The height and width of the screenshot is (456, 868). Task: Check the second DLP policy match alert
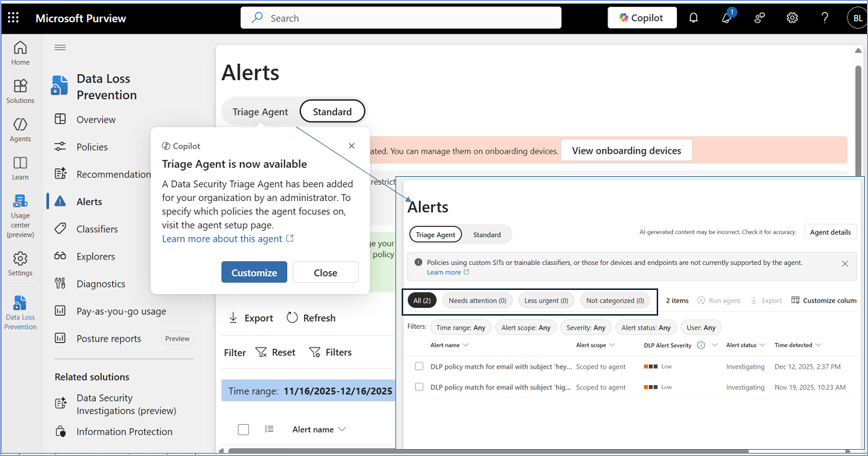tap(419, 387)
